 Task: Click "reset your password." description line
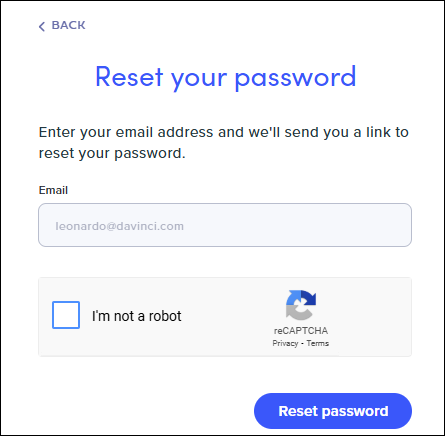(x=112, y=153)
